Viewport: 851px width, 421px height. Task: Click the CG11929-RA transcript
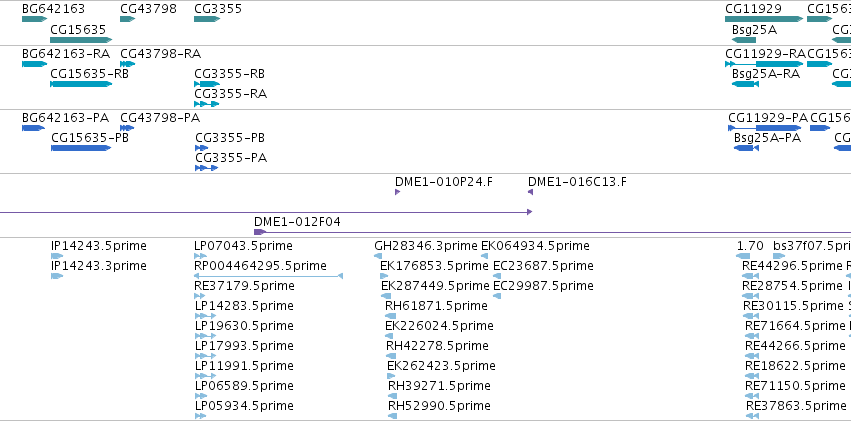coord(764,64)
